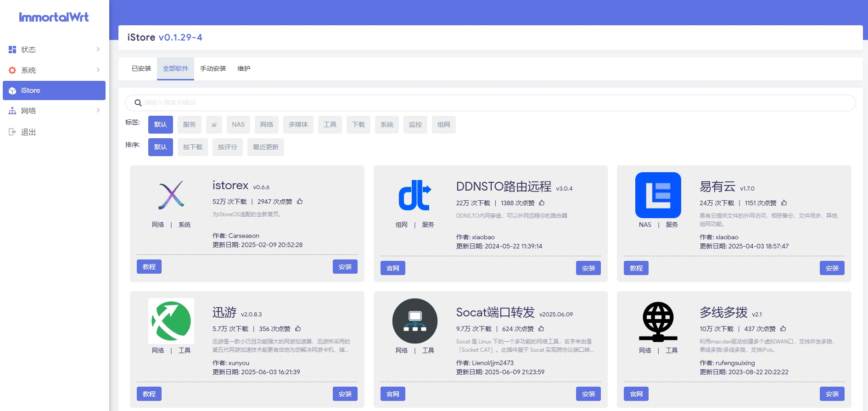
Task: Open the 维护 tab
Action: coord(244,68)
